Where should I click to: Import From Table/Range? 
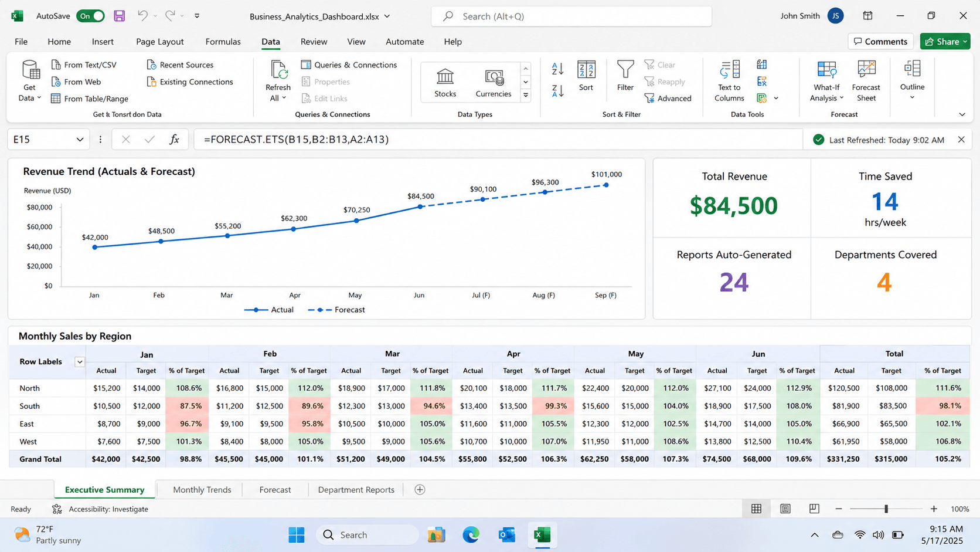click(90, 99)
